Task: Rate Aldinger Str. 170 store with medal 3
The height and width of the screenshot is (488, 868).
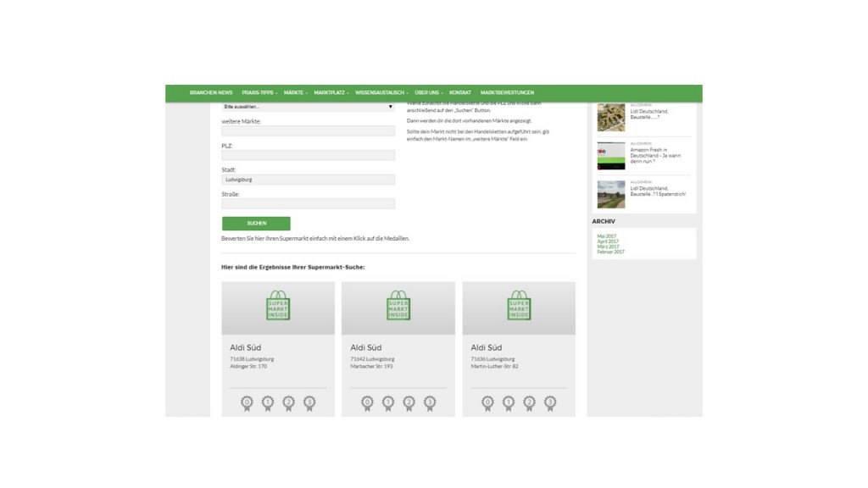Action: tap(309, 402)
